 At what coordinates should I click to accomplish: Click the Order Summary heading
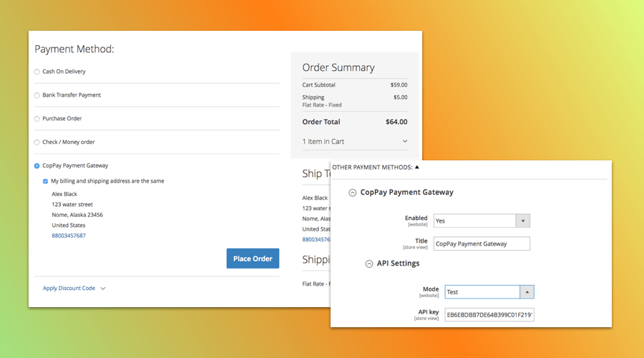pos(338,67)
